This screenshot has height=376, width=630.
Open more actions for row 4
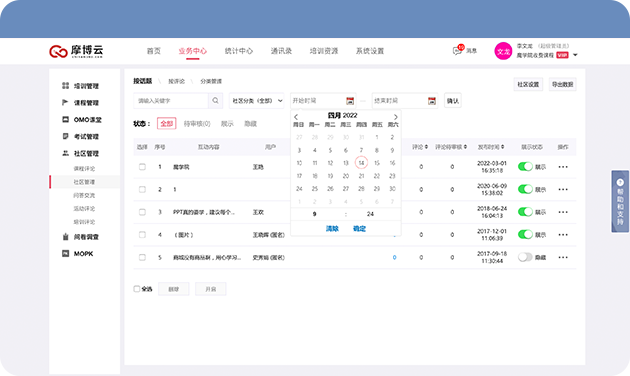tap(563, 235)
